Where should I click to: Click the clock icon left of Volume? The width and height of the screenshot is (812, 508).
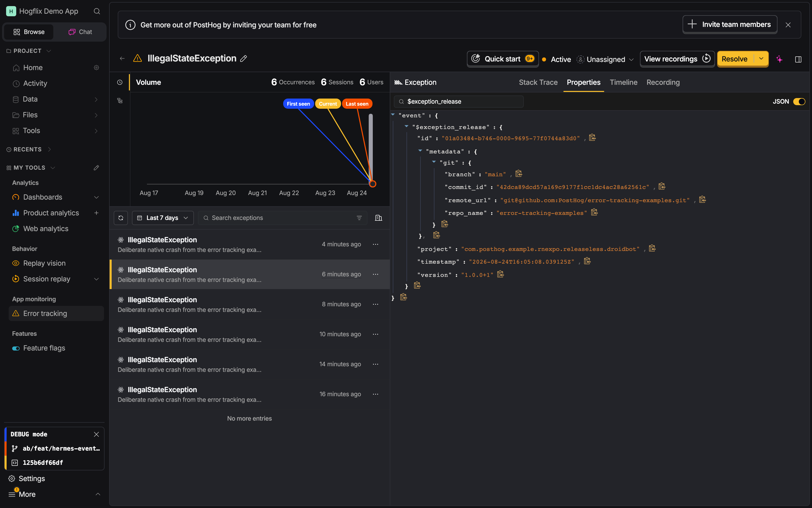pos(120,82)
